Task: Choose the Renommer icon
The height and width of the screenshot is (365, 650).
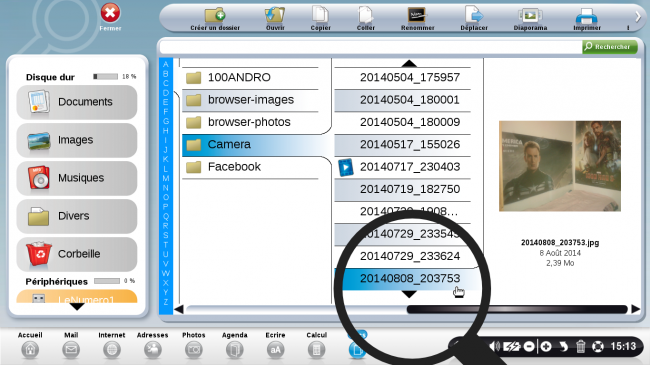Action: pos(417,15)
